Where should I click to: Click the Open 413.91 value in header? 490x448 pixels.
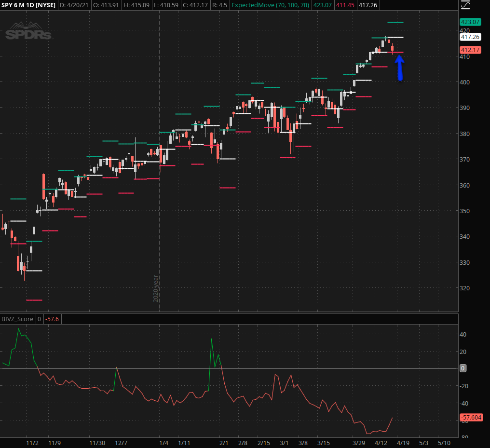[x=105, y=6]
